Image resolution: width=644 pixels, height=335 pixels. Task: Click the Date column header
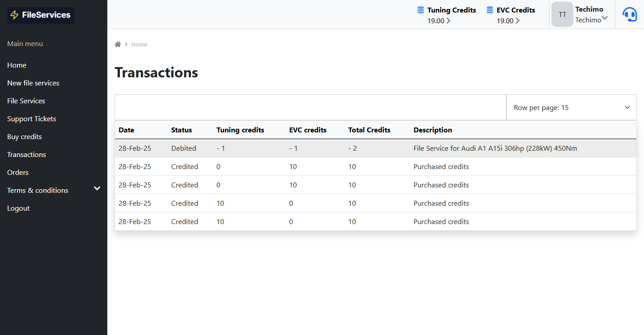point(126,130)
